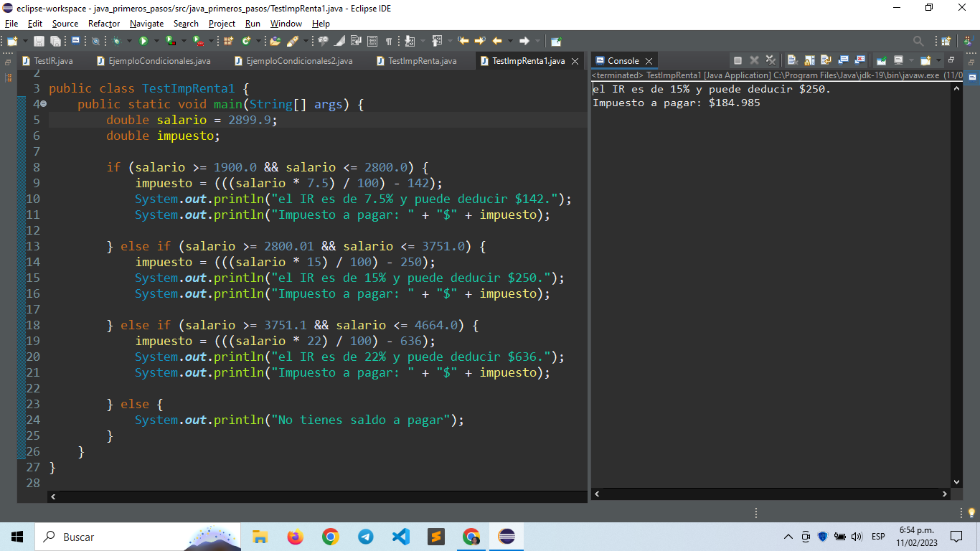980x551 pixels.
Task: Toggle Block Selection mode
Action: coord(372,41)
